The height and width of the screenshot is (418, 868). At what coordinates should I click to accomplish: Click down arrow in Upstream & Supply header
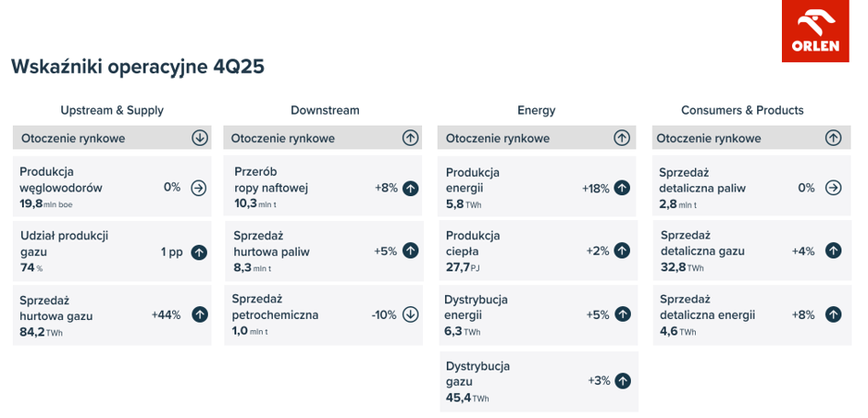click(x=200, y=137)
